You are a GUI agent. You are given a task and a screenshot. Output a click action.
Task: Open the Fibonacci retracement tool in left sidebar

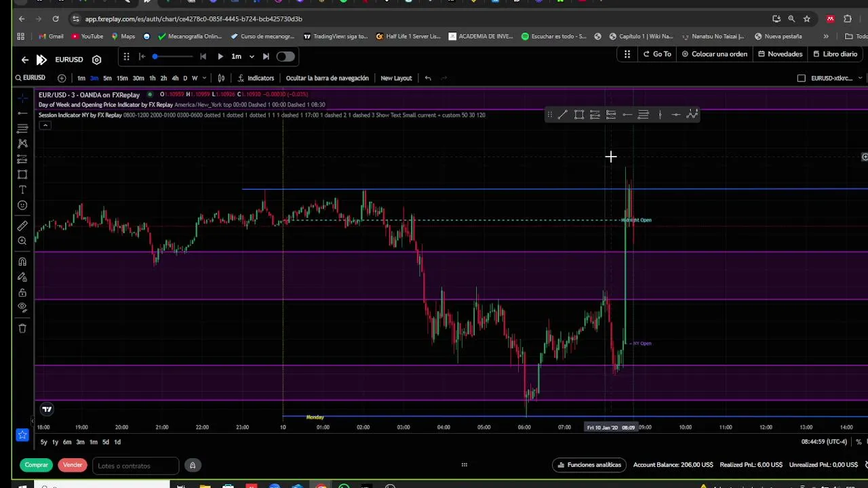coord(22,128)
